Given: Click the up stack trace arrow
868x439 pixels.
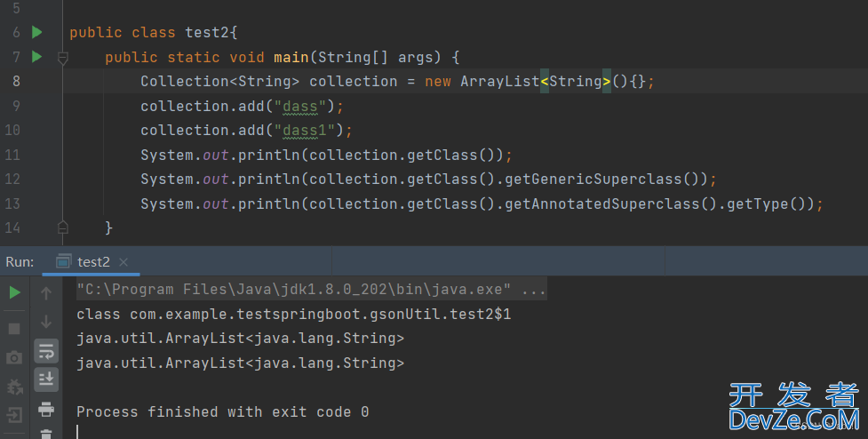Looking at the screenshot, I should point(46,292).
